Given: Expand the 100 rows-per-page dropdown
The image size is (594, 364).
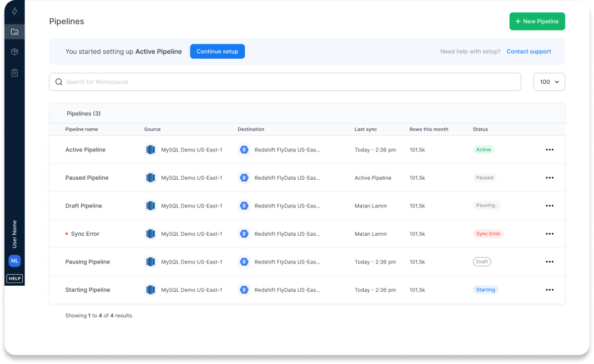Looking at the screenshot, I should pos(549,82).
